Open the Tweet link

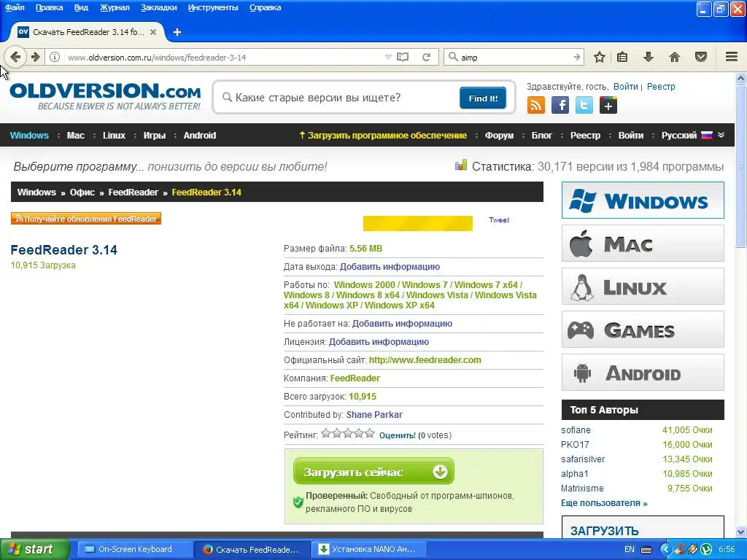click(x=499, y=220)
